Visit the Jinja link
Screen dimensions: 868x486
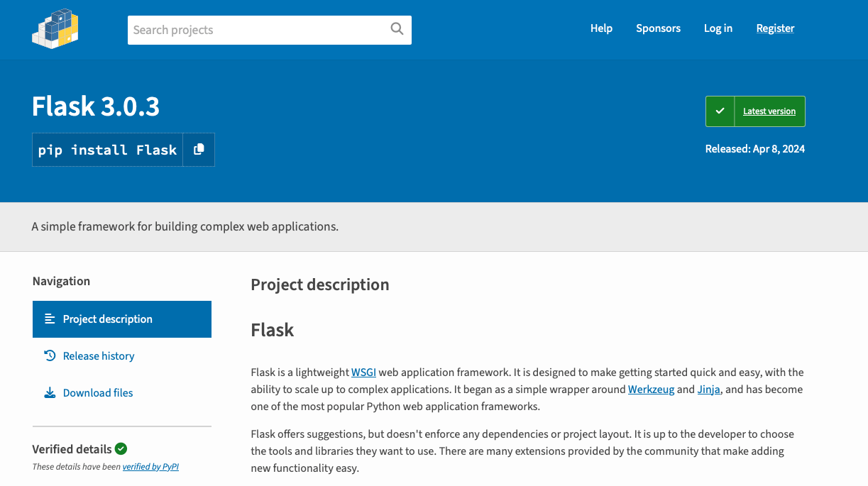(x=709, y=390)
